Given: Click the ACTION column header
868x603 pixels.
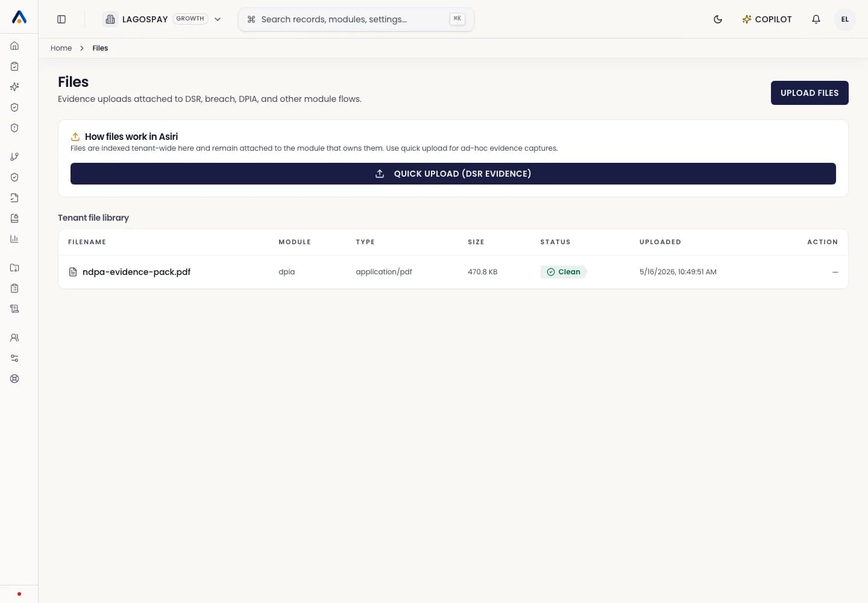Looking at the screenshot, I should 822,242.
